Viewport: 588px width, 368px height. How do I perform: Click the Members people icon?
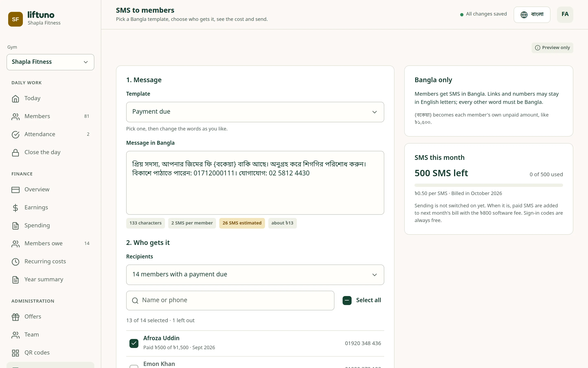coord(16,117)
